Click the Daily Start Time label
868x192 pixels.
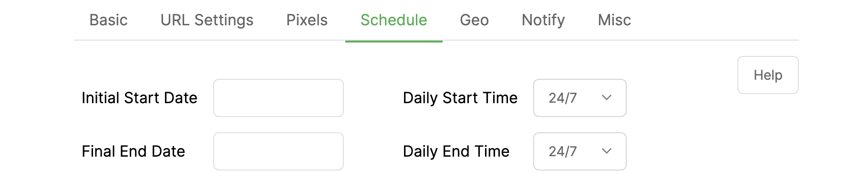460,98
